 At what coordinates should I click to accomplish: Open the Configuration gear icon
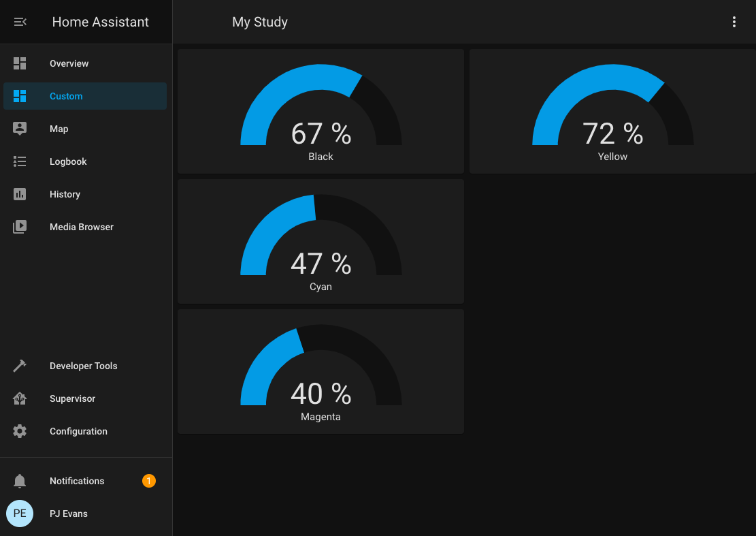(20, 431)
